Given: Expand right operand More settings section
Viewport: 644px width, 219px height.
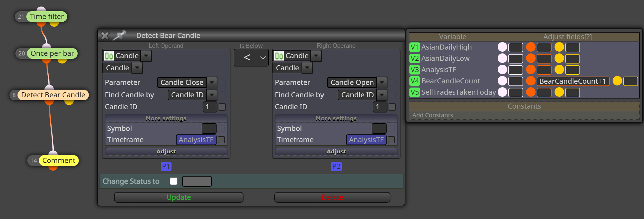Looking at the screenshot, I should tap(336, 118).
